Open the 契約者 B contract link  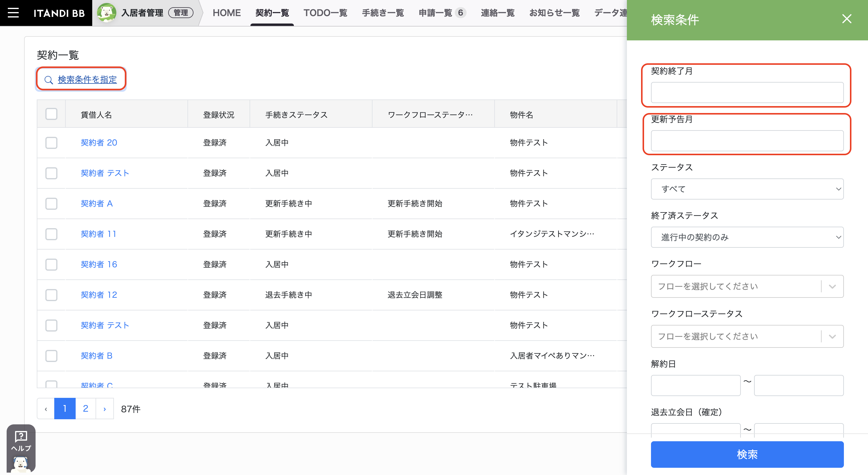coord(96,356)
